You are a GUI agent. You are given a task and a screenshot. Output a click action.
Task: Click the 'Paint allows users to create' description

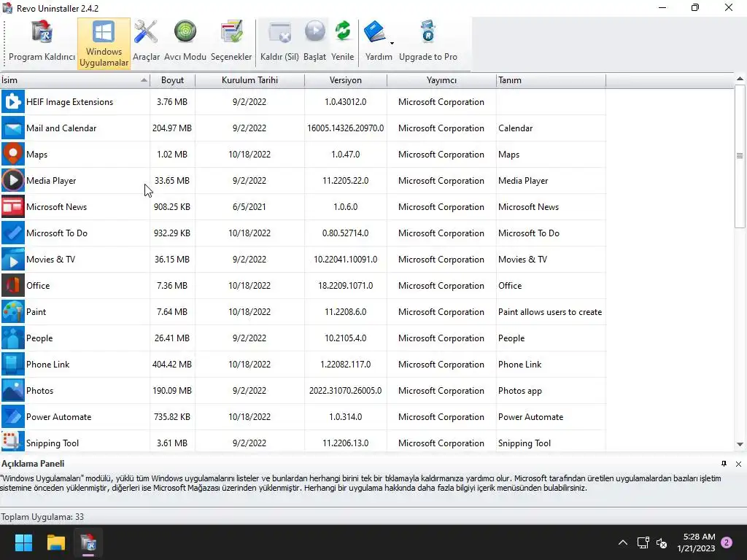(550, 312)
